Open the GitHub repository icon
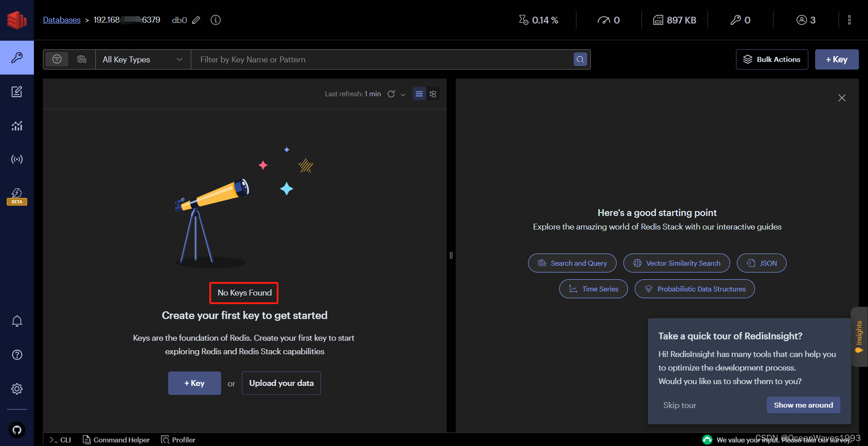The image size is (868, 446). [17, 430]
